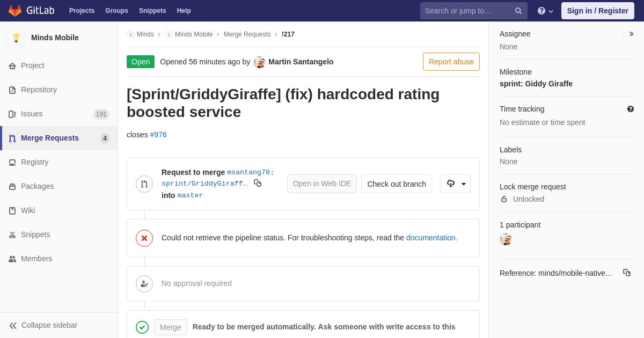Image resolution: width=644 pixels, height=338 pixels.
Task: Click the Issues icon in the sidebar
Action: coord(12,114)
